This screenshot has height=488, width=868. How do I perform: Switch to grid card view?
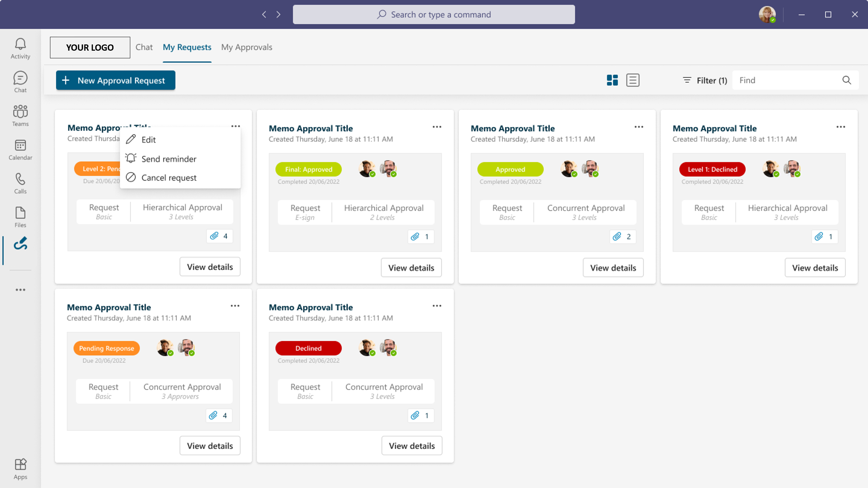pyautogui.click(x=612, y=80)
